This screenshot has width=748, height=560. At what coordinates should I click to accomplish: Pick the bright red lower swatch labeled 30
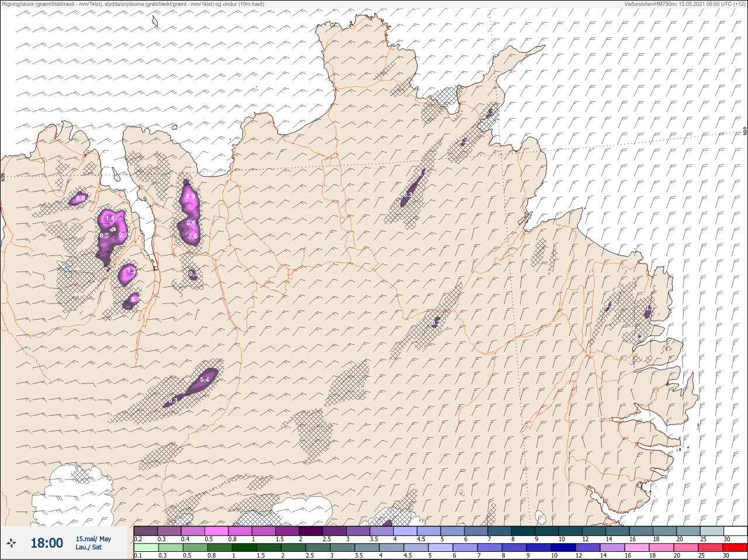click(736, 548)
